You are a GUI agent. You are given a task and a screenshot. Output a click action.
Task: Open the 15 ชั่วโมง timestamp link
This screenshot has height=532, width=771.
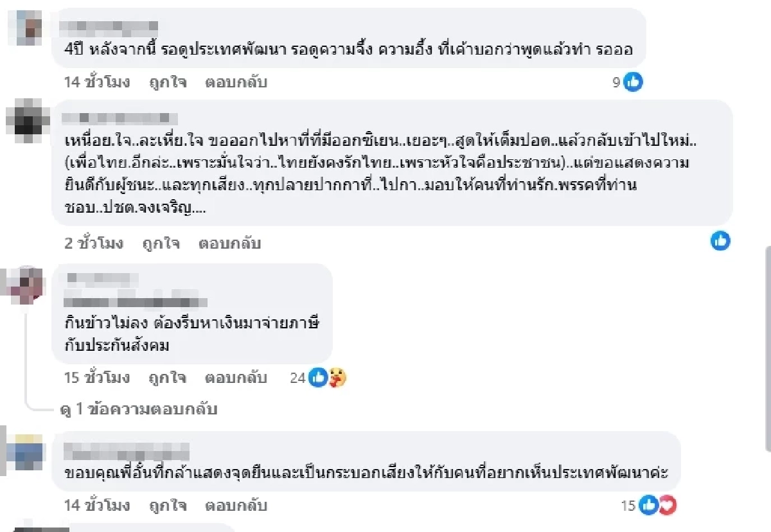pyautogui.click(x=96, y=378)
